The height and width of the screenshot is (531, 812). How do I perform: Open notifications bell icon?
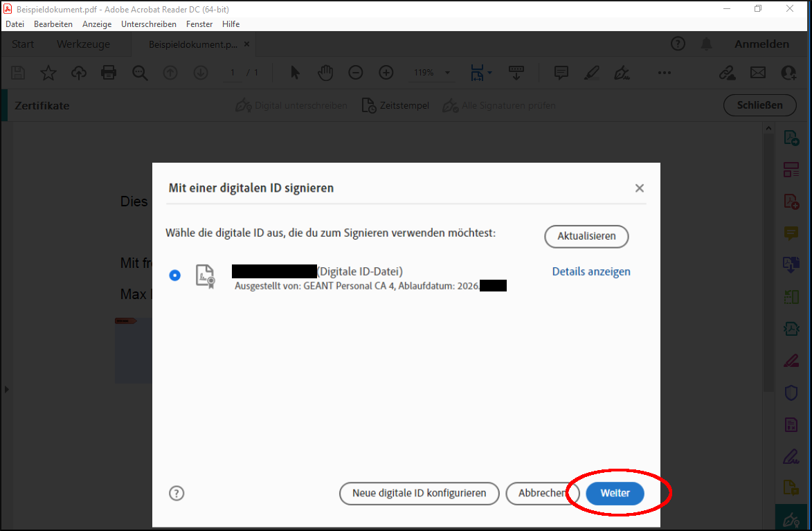pos(706,44)
